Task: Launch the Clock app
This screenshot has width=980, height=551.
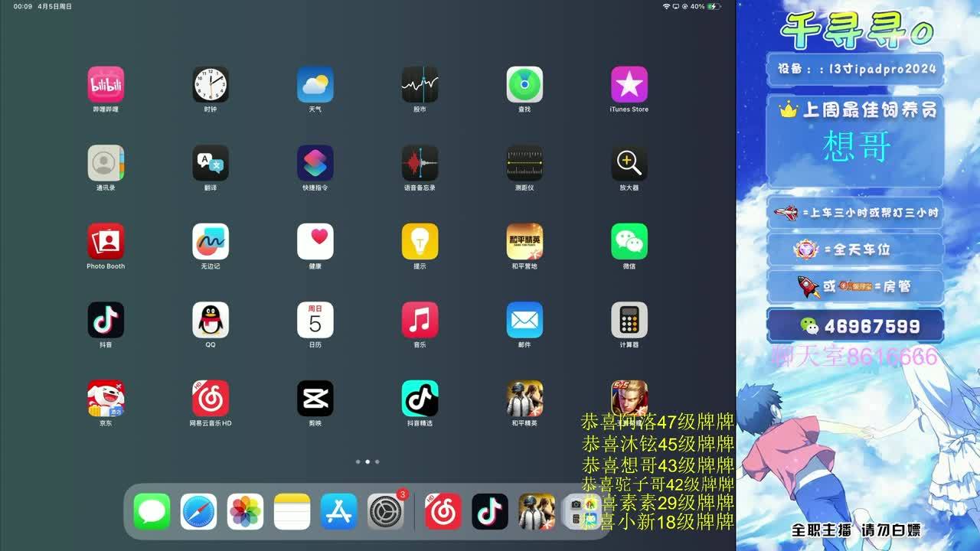Action: [x=211, y=85]
